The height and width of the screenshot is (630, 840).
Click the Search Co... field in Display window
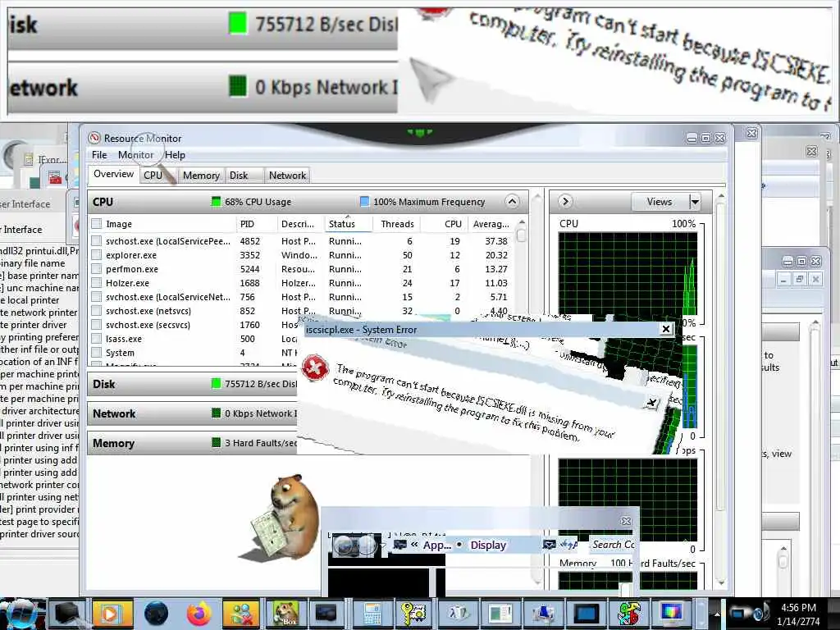pos(612,545)
